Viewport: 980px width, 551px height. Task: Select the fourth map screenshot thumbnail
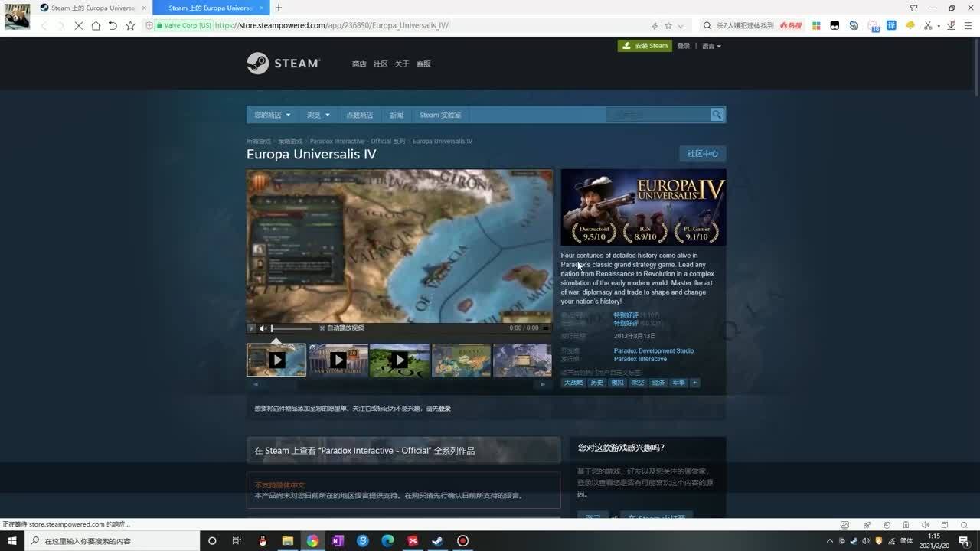pyautogui.click(x=461, y=360)
